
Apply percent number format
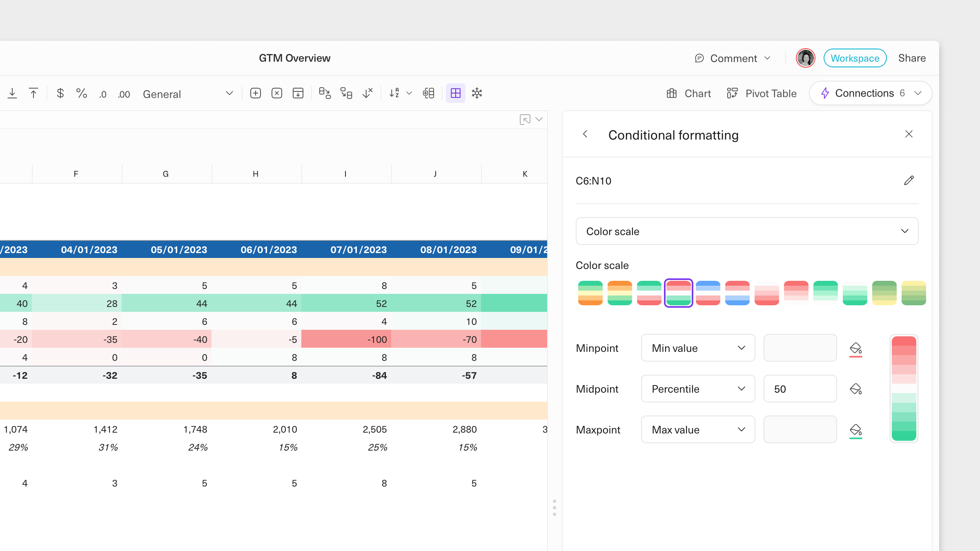pos(82,93)
